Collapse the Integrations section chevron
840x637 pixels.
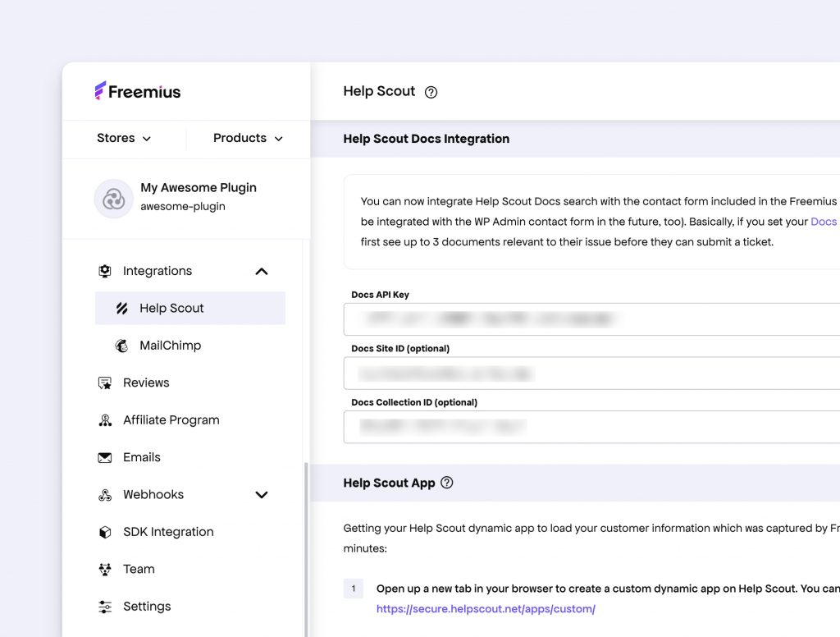(x=262, y=272)
